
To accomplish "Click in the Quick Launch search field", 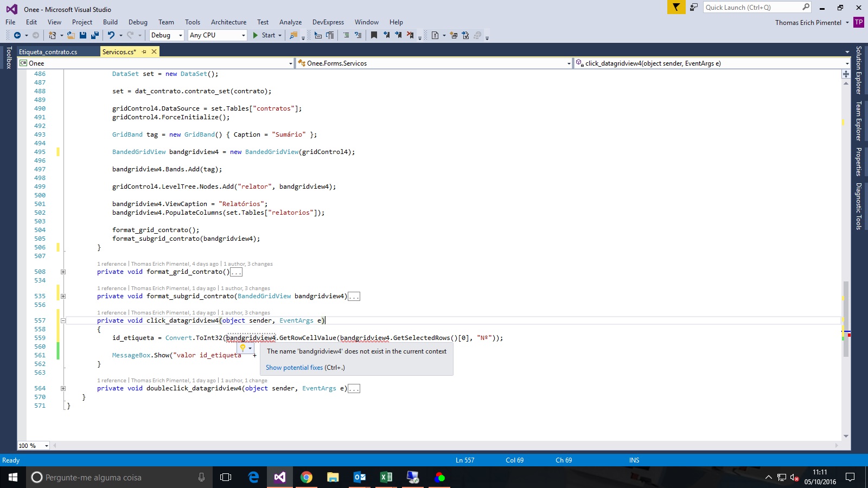I will (x=752, y=7).
